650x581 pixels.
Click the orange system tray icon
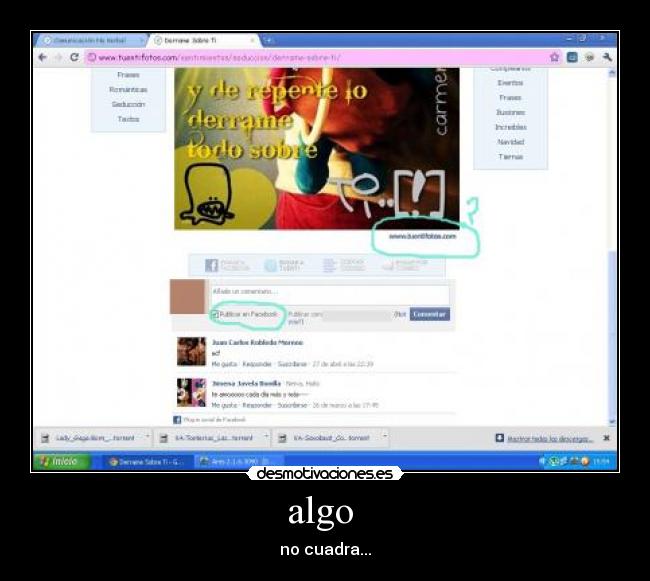click(x=585, y=461)
